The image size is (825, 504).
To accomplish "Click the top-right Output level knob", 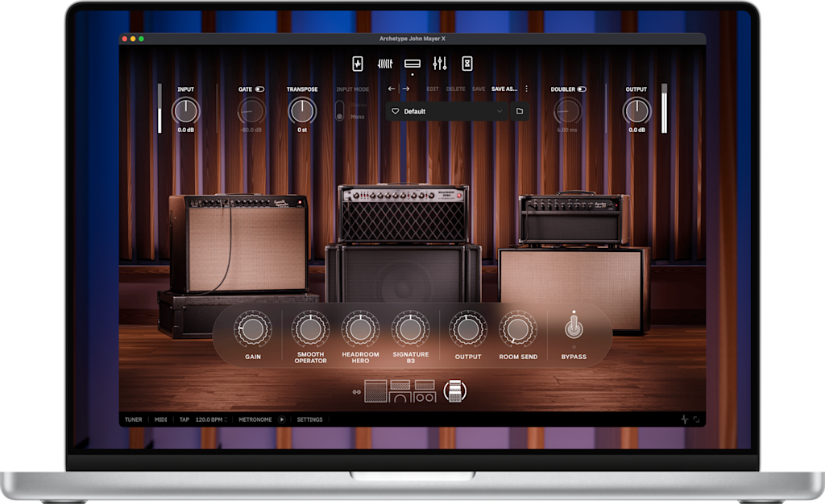I will click(x=636, y=111).
